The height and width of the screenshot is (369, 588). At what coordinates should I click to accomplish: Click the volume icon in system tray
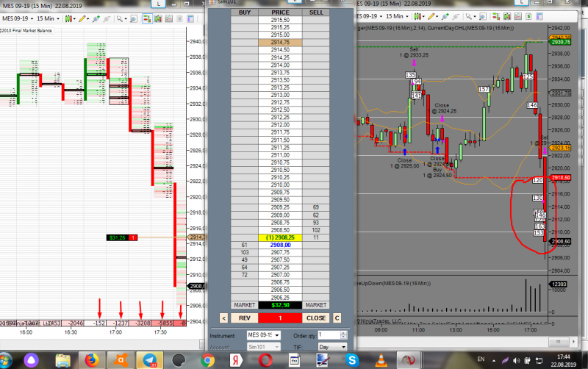click(517, 360)
